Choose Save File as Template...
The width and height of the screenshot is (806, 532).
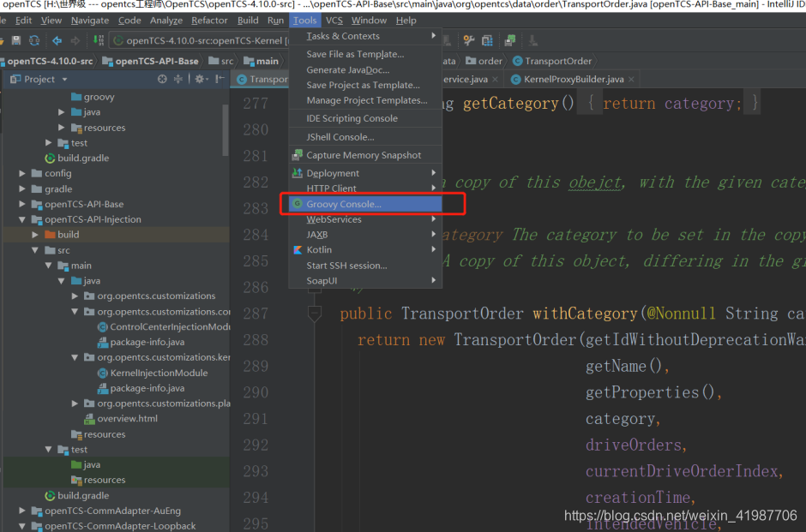pyautogui.click(x=365, y=54)
